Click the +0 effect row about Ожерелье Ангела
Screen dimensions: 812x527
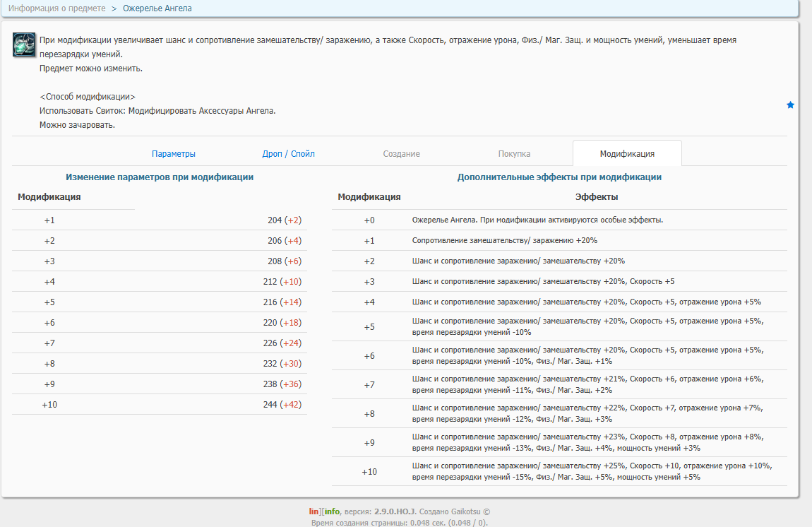click(537, 220)
